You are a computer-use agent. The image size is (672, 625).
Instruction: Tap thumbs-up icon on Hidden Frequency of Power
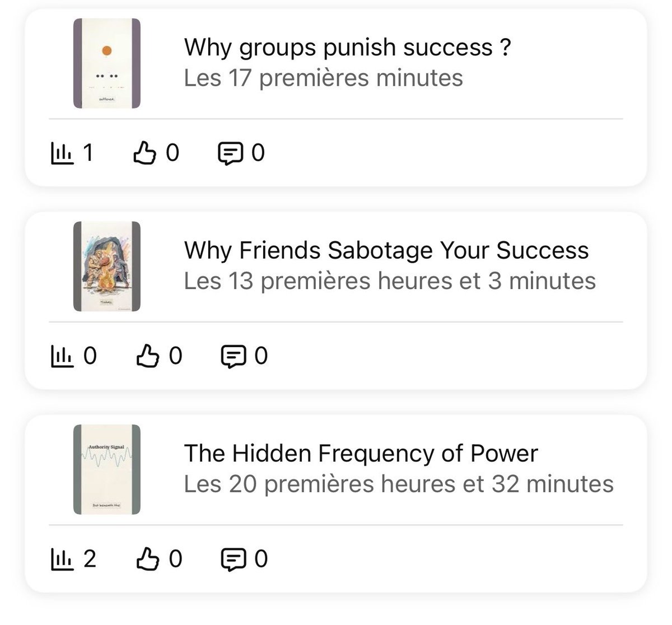coord(147,559)
